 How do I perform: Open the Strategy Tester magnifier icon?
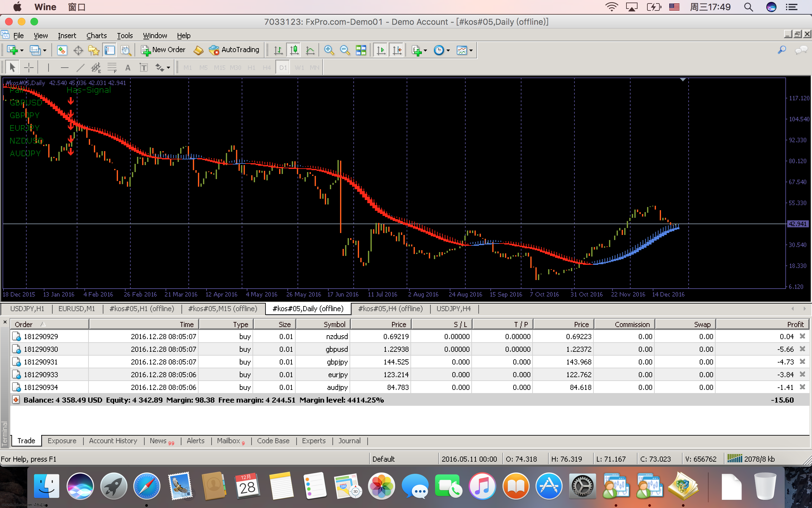126,50
